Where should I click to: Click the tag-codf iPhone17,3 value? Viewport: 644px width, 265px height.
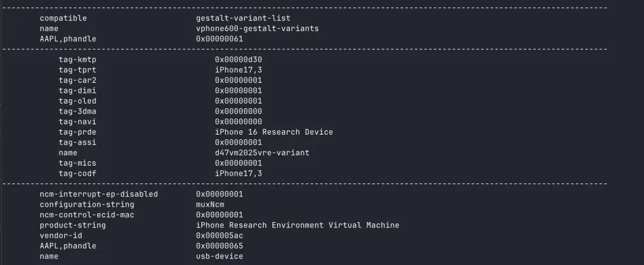[239, 173]
